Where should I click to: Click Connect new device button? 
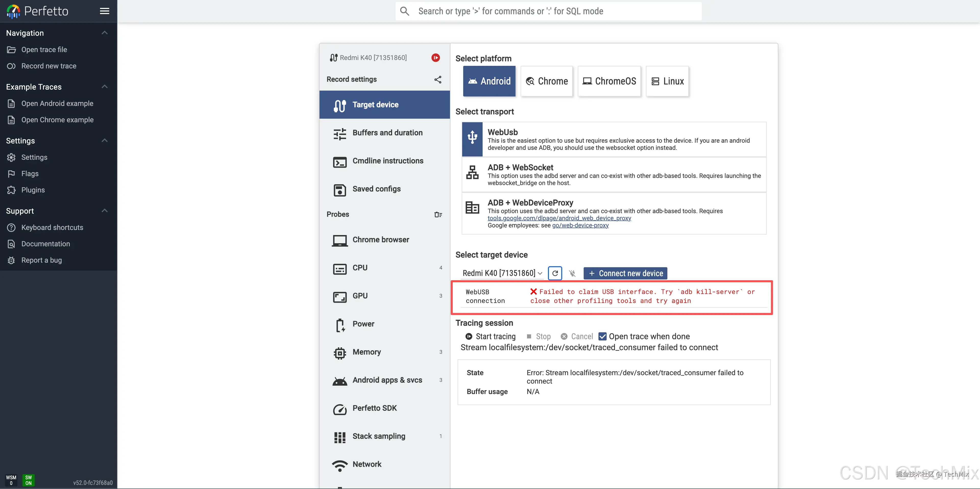[625, 273]
